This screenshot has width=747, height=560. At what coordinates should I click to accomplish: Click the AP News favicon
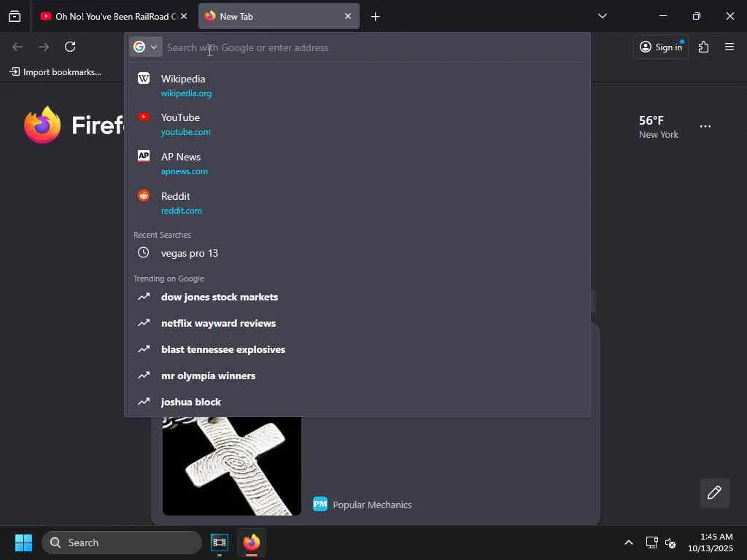[144, 156]
